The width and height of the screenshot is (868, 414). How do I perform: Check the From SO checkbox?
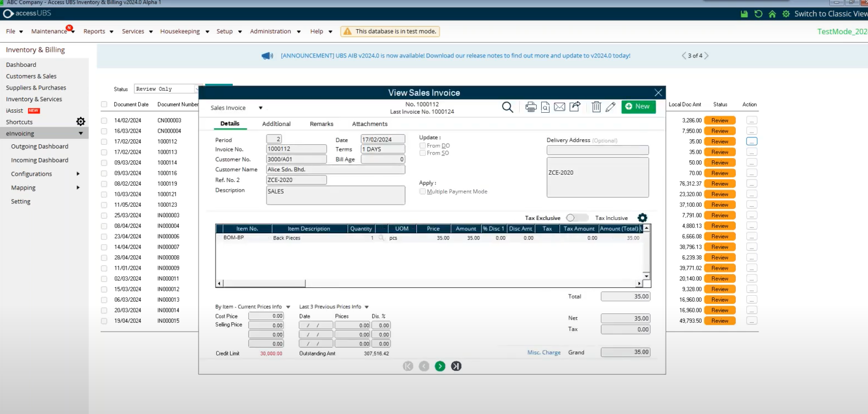click(422, 153)
